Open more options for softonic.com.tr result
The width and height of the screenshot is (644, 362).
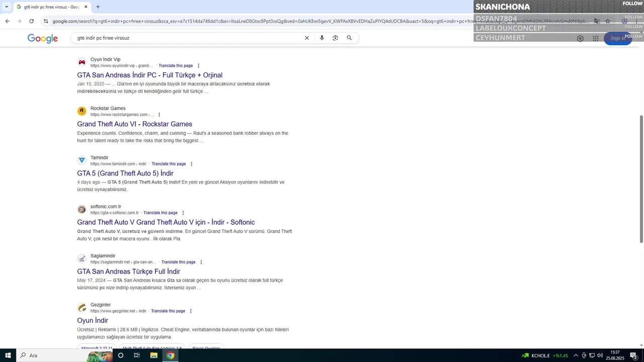pyautogui.click(x=183, y=213)
